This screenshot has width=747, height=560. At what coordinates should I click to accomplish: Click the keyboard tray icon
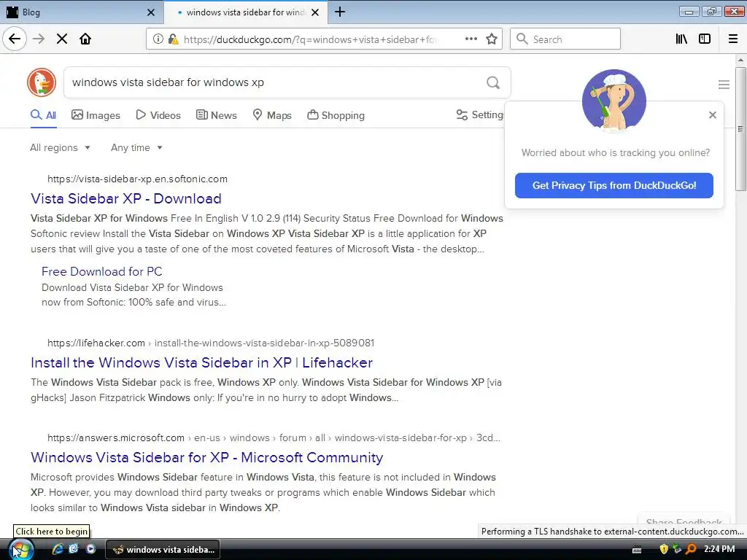pos(637,550)
